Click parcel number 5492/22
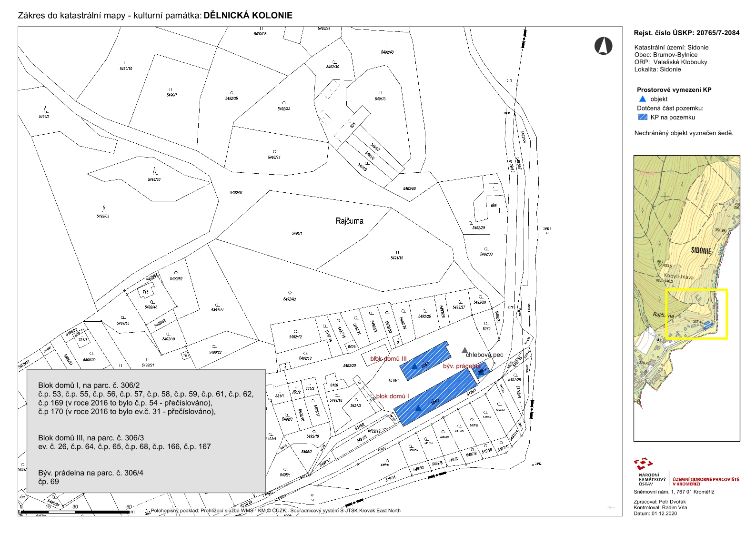756x534 pixels. tap(215, 352)
